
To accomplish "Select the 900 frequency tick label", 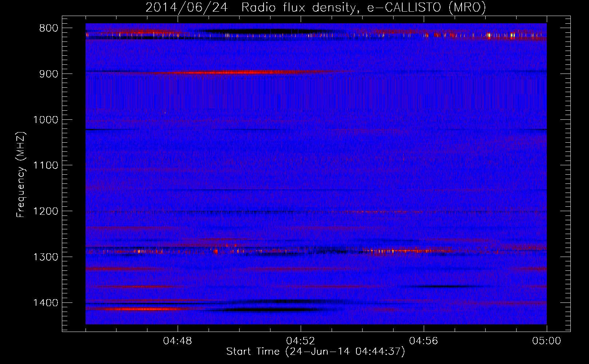I will click(48, 74).
